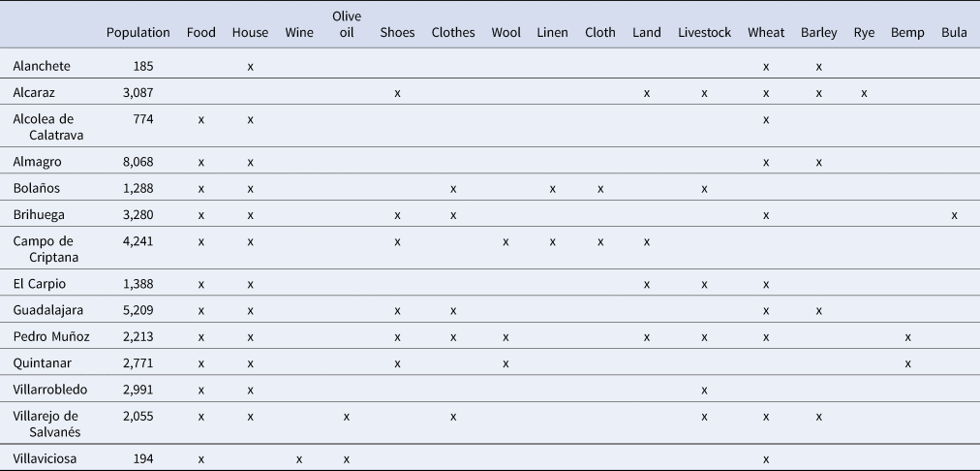Select the Villaviciosa Wine x mark
The image size is (980, 471).
pyautogui.click(x=299, y=459)
